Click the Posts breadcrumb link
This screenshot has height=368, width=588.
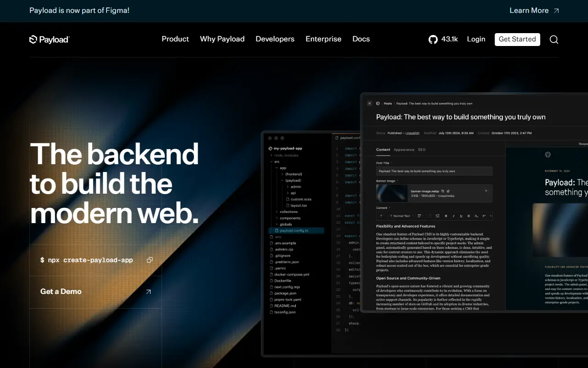tap(388, 103)
